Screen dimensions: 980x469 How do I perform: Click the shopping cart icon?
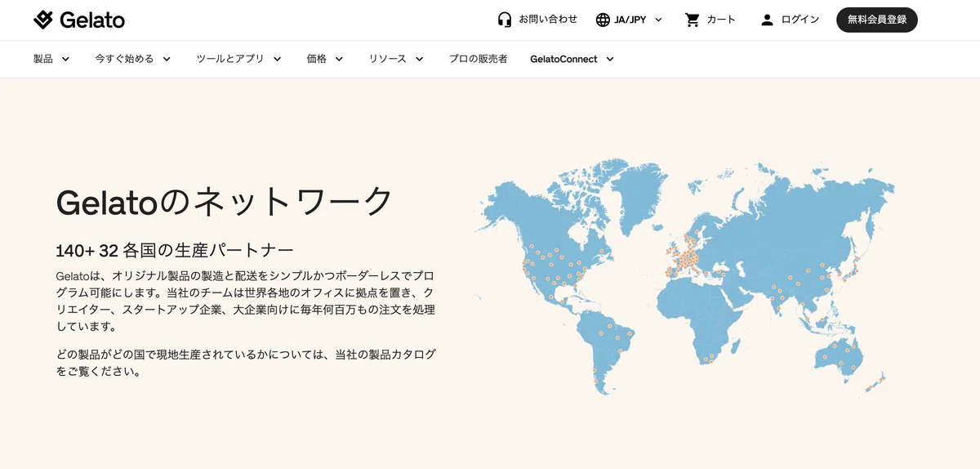point(693,20)
